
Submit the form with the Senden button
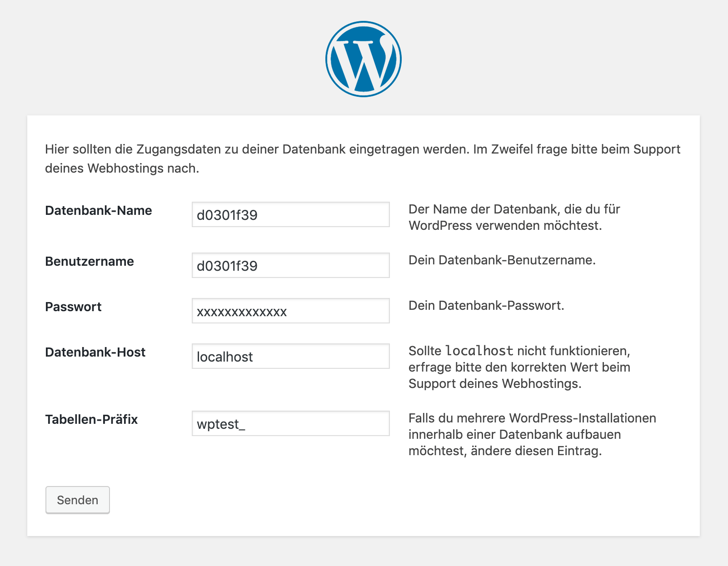click(x=78, y=500)
